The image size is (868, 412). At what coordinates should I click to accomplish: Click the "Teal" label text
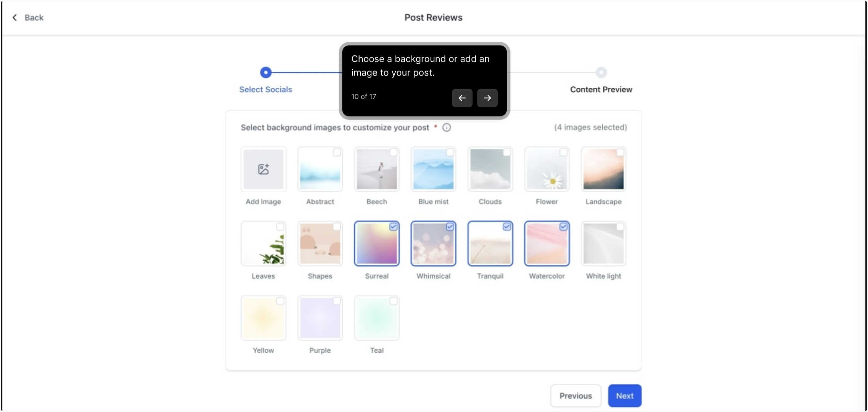[377, 350]
